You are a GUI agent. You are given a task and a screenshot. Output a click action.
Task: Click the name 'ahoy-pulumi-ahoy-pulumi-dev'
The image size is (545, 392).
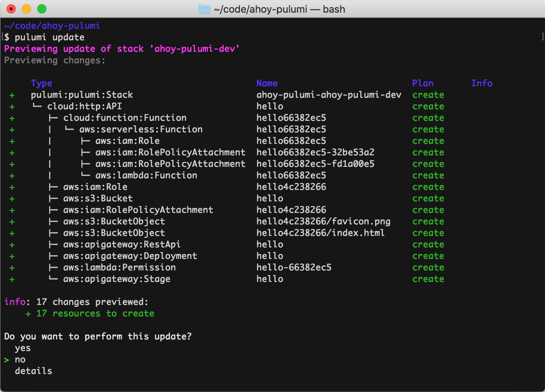pos(329,95)
